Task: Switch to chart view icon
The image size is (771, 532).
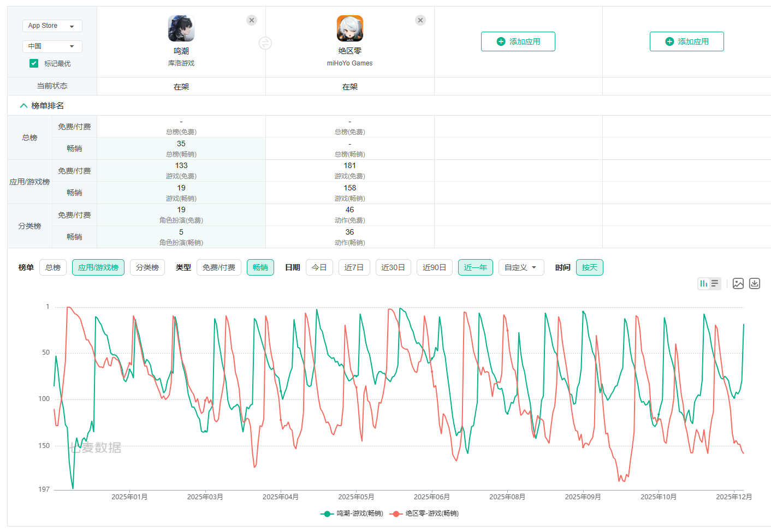Action: point(704,284)
